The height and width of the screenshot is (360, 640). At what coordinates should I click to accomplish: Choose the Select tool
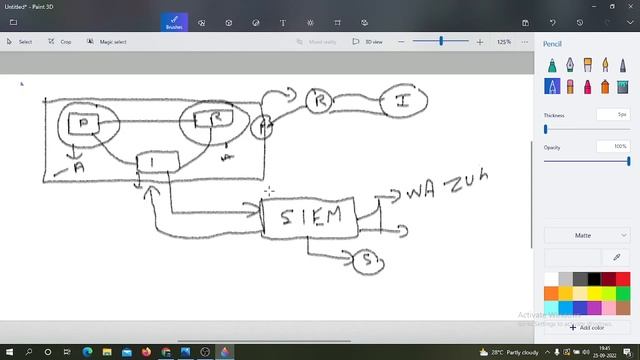click(x=19, y=42)
